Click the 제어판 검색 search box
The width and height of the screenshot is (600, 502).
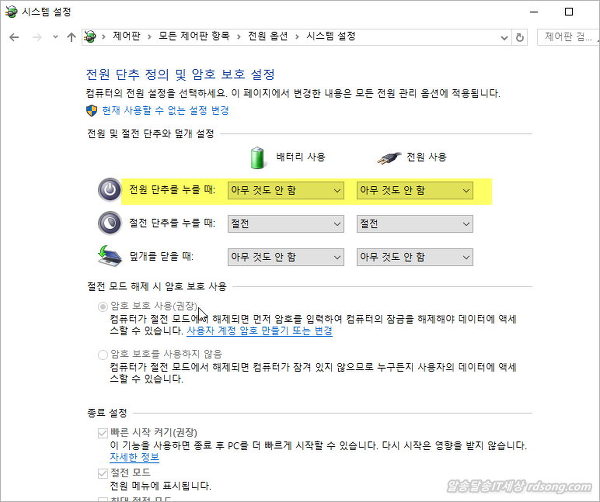pyautogui.click(x=567, y=38)
